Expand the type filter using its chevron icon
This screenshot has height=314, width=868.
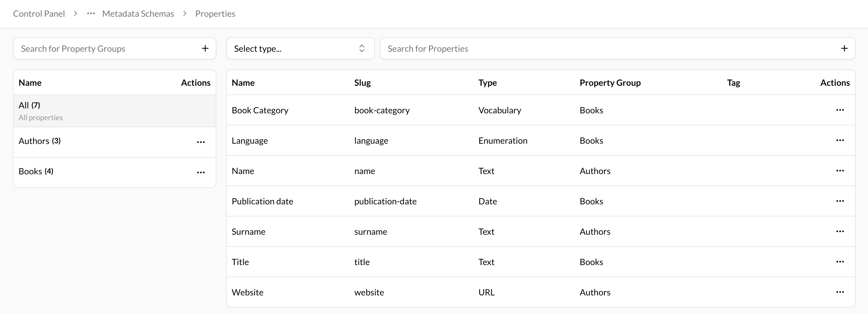(x=362, y=48)
